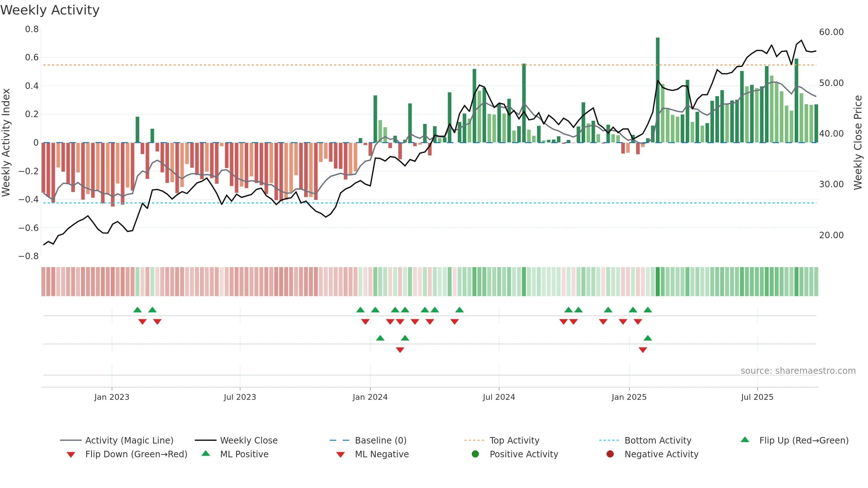This screenshot has height=488, width=868.
Task: Click the Jan 2023 x-axis label
Action: point(112,397)
